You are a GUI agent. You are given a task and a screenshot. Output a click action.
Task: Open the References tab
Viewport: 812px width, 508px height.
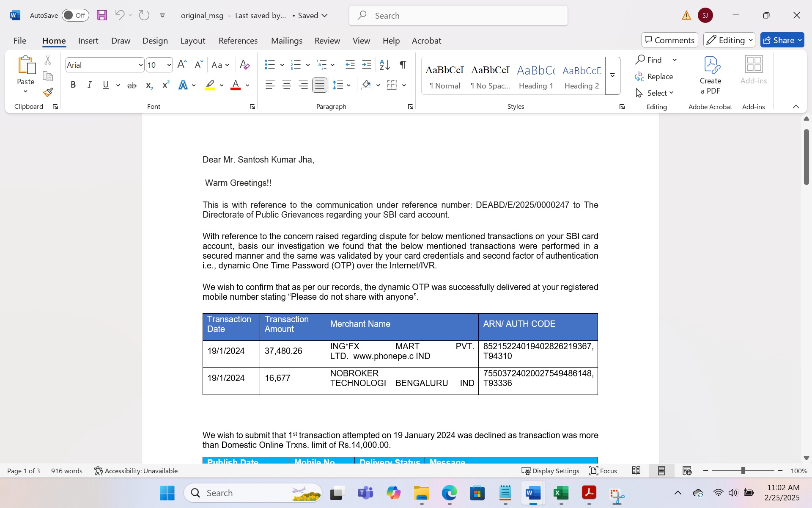(238, 41)
